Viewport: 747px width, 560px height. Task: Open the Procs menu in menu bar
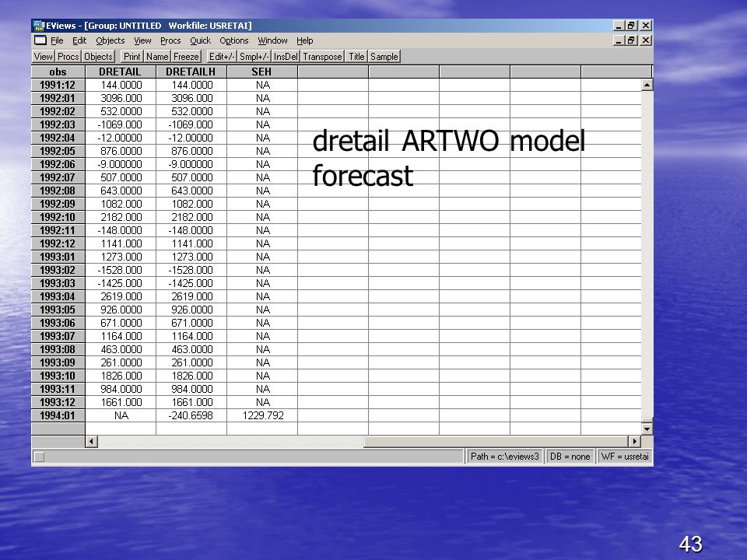(170, 40)
